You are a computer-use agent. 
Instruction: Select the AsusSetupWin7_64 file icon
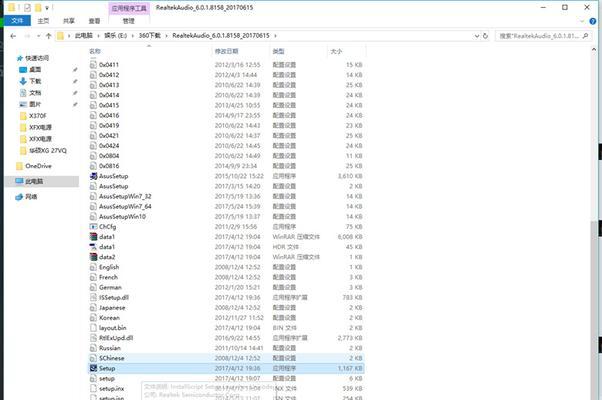93,207
